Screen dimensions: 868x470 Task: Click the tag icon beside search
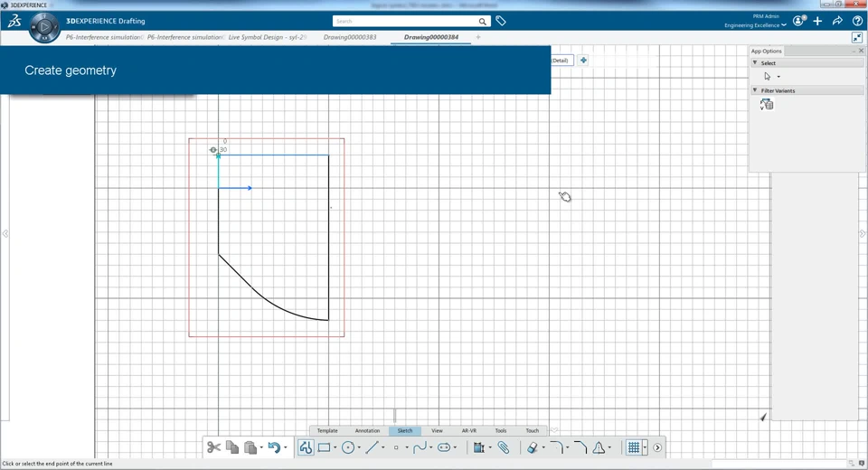click(x=501, y=21)
